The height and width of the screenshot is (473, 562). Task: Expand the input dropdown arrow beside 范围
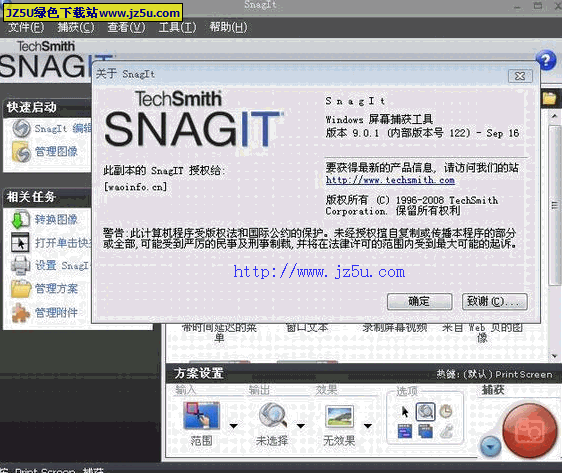click(234, 426)
